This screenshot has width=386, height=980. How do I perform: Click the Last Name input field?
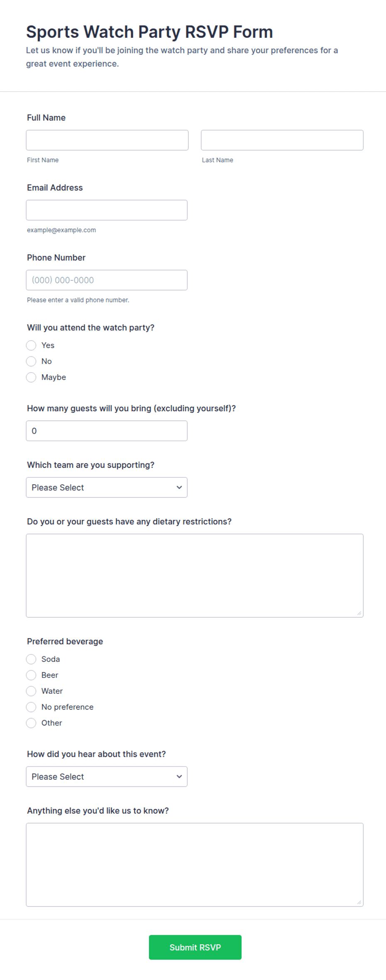point(282,140)
